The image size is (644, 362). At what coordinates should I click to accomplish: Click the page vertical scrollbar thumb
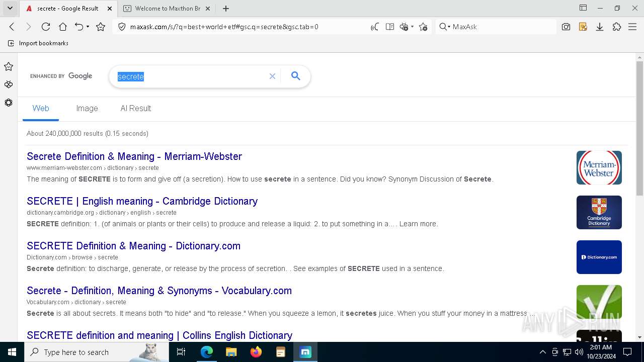640,128
